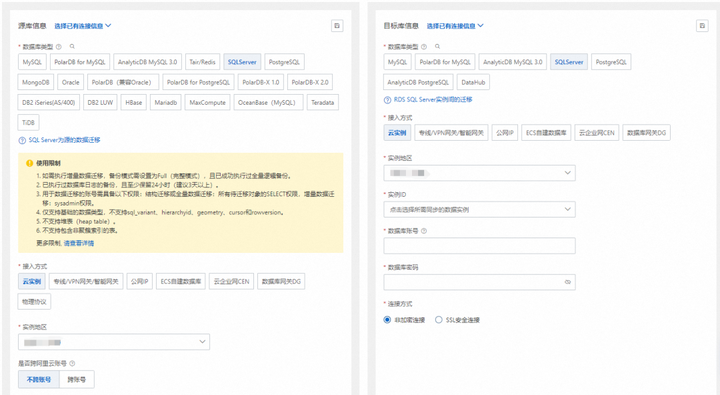Select TiDB source database type
This screenshot has width=720, height=395.
point(28,123)
